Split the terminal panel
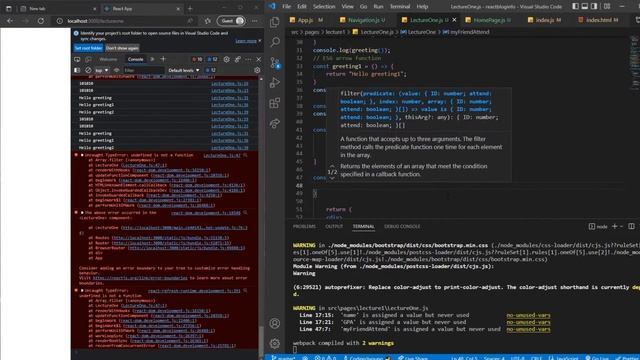Image resolution: width=640 pixels, height=360 pixels. tap(631, 226)
